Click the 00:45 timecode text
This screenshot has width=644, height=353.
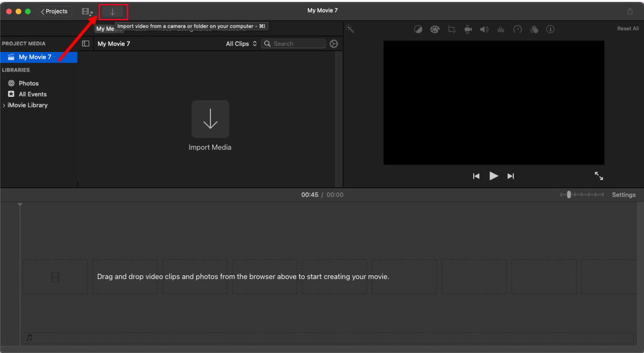tap(310, 195)
